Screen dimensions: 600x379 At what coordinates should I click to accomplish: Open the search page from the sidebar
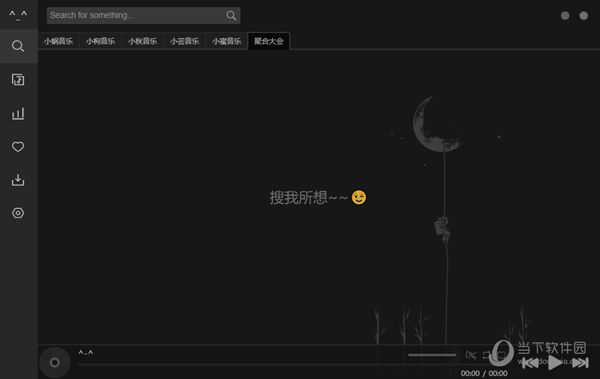click(18, 46)
